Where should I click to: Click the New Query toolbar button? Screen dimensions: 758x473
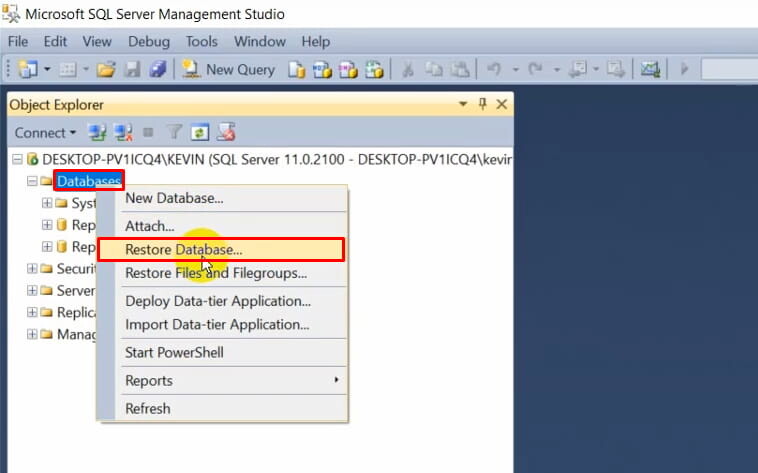tap(228, 70)
